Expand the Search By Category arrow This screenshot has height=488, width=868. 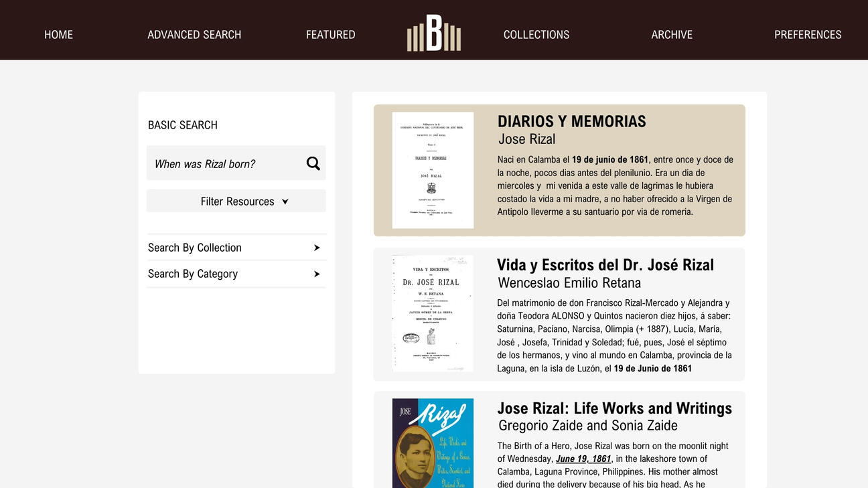(317, 274)
